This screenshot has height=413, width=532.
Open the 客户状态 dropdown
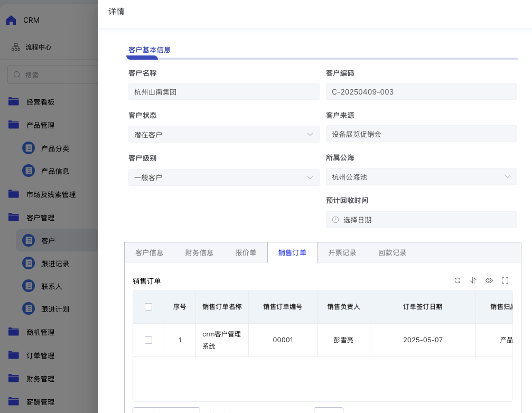tap(224, 134)
